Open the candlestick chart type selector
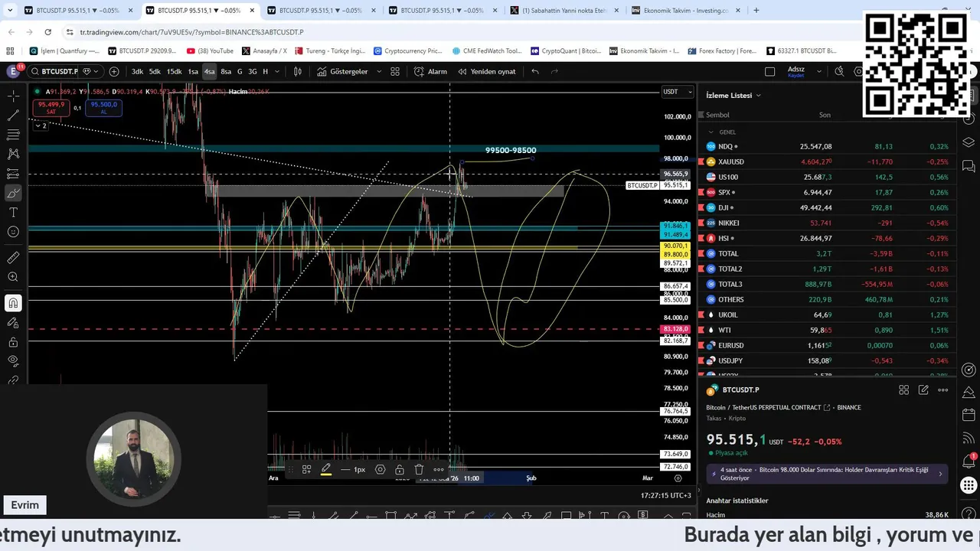The image size is (980, 551). [298, 71]
